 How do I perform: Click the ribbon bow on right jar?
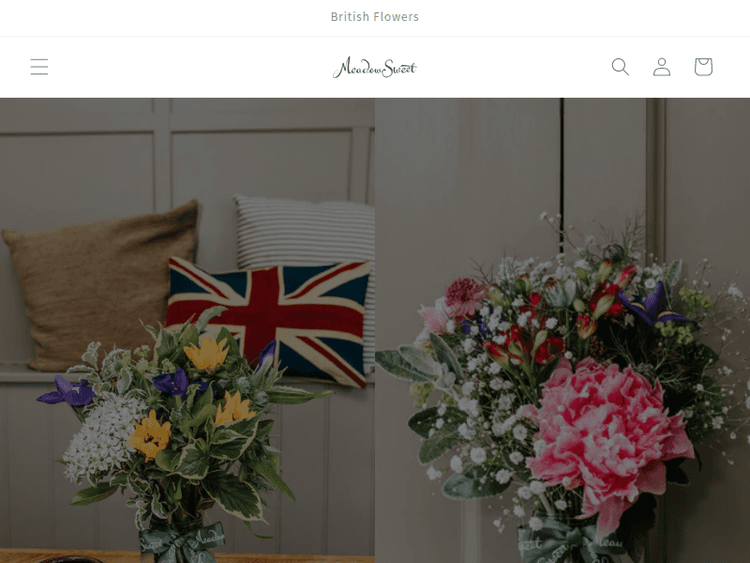[569, 543]
